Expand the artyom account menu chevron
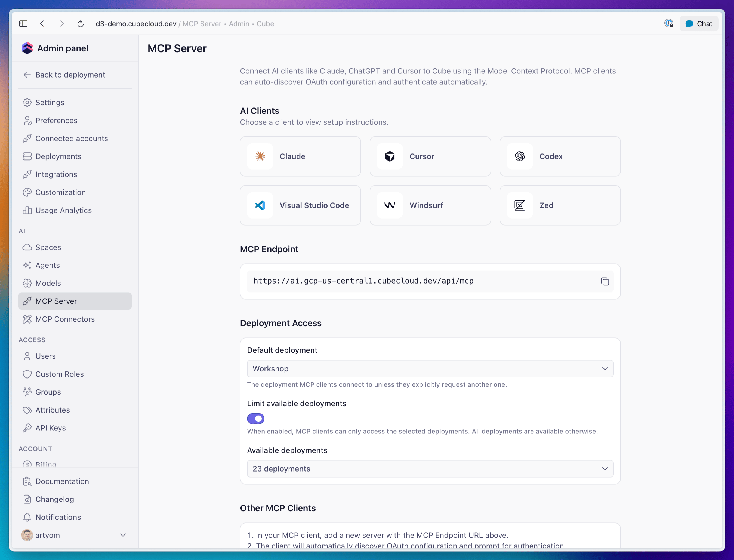 [x=123, y=535]
